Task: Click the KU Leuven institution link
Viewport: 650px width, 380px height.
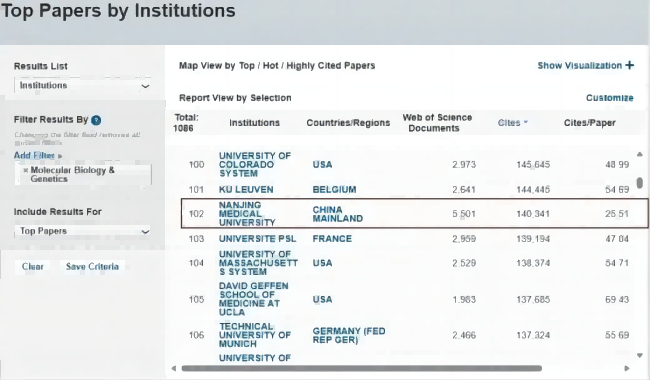Action: [246, 190]
